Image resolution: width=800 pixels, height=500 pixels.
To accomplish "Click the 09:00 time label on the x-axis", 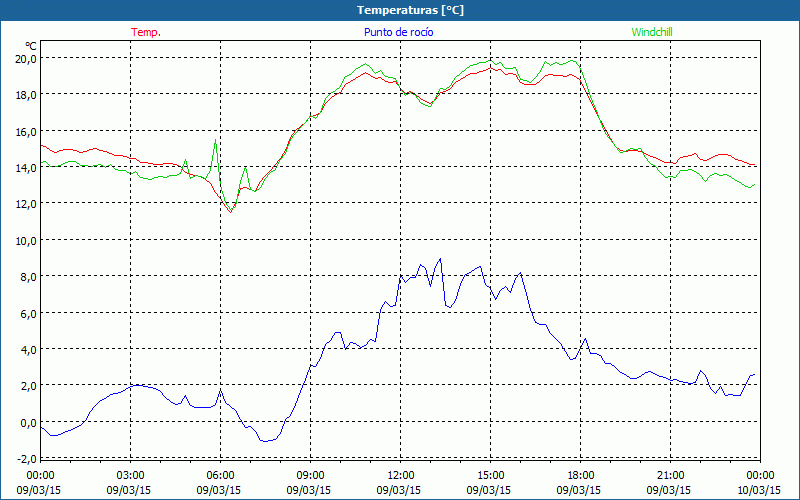I will 310,476.
